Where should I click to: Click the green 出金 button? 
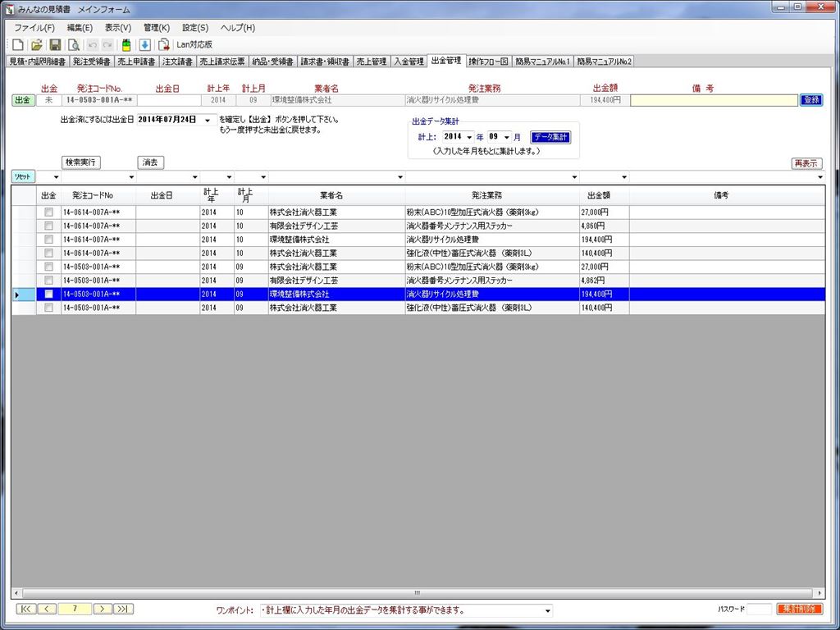[23, 100]
